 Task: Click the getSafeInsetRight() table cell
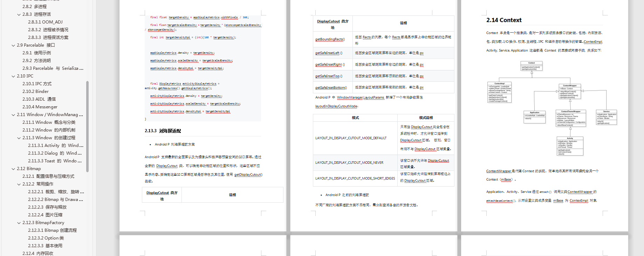(333, 65)
